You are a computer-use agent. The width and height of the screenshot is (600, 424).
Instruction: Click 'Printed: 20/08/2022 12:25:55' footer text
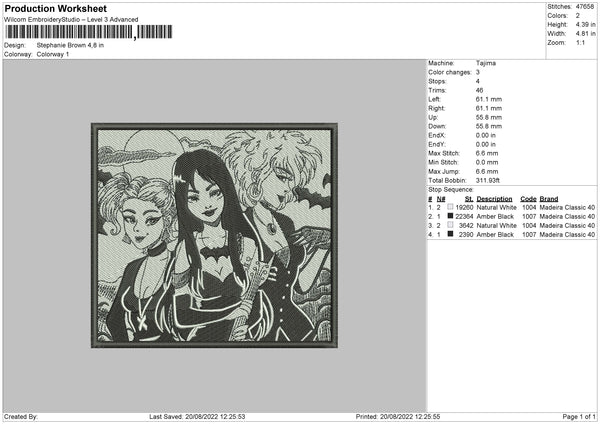[398, 417]
